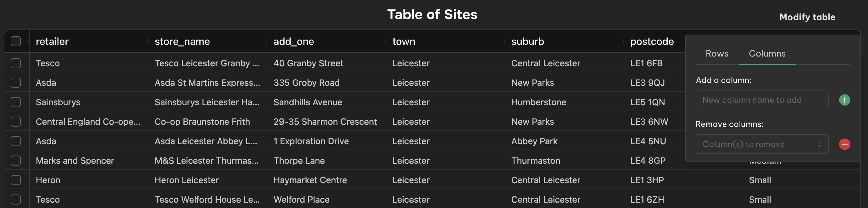Select the Sainsburys row checkbox

pyautogui.click(x=16, y=102)
